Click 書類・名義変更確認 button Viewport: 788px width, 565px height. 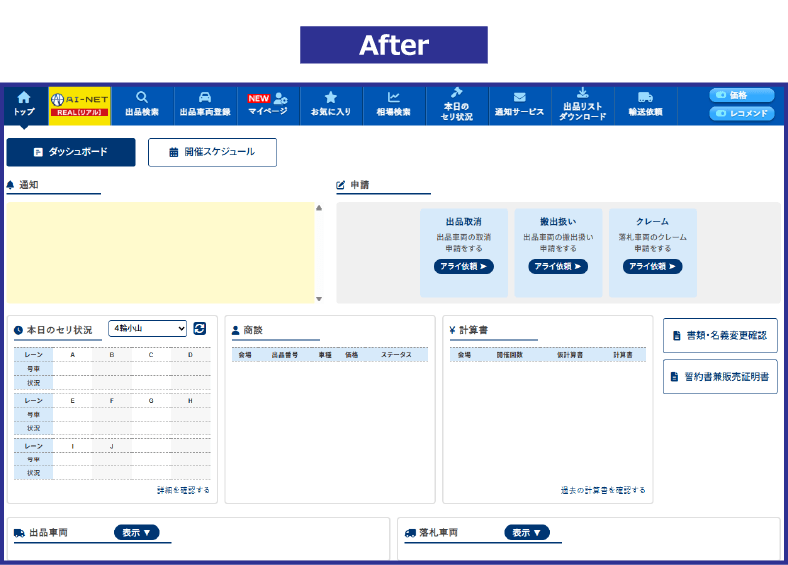tap(720, 336)
